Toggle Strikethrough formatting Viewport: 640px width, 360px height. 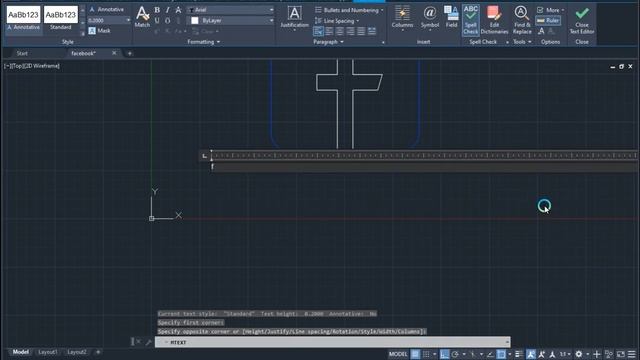(178, 10)
